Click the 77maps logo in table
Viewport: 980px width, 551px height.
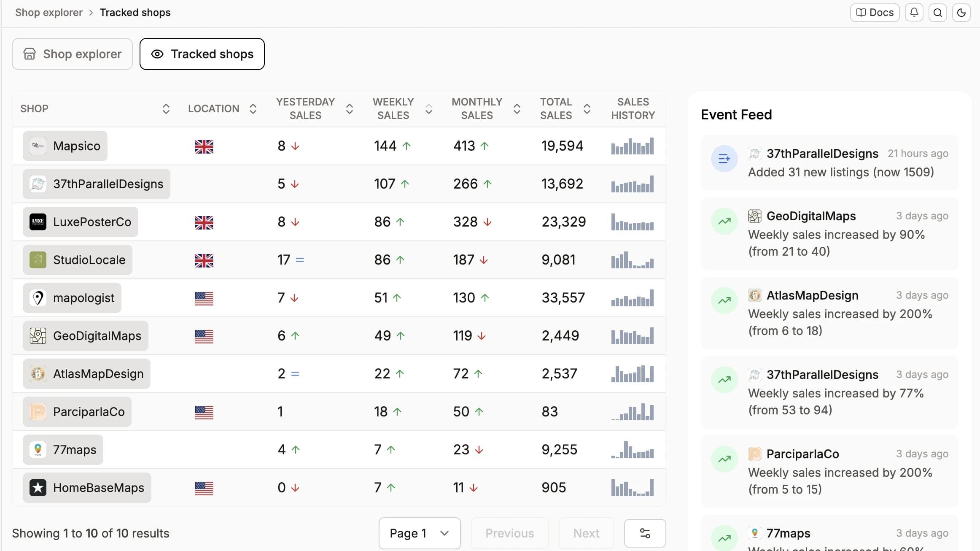pos(38,450)
